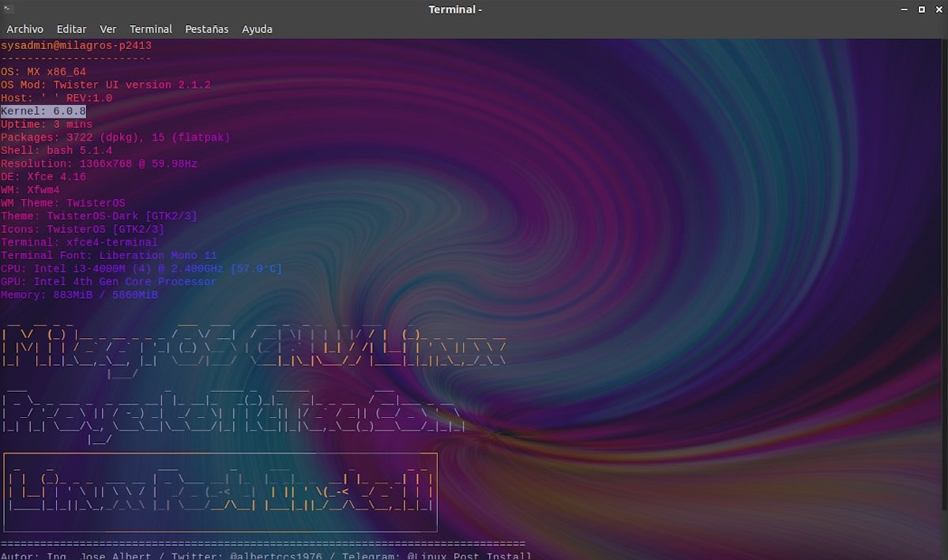
Task: Minimize the Terminal window
Action: tap(903, 9)
